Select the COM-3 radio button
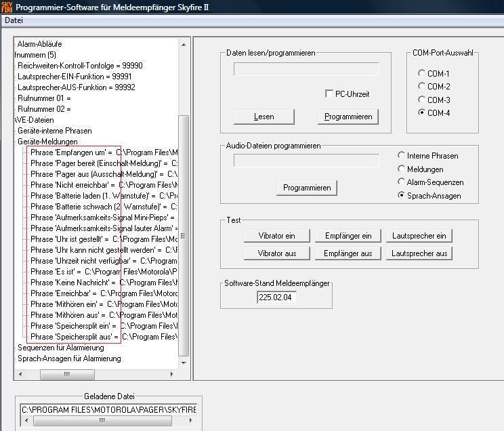504x431 pixels. pyautogui.click(x=421, y=100)
